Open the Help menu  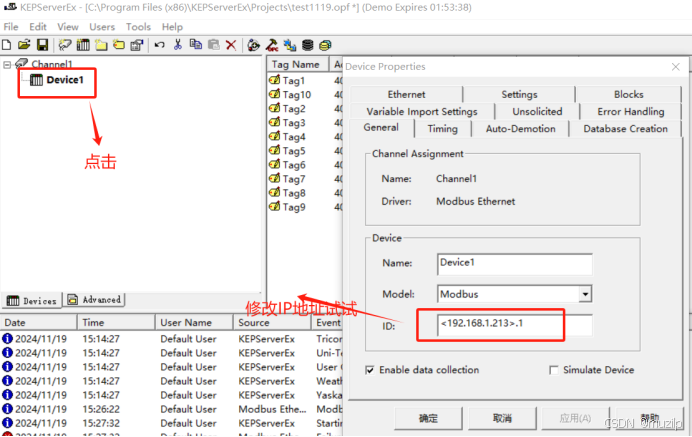172,27
